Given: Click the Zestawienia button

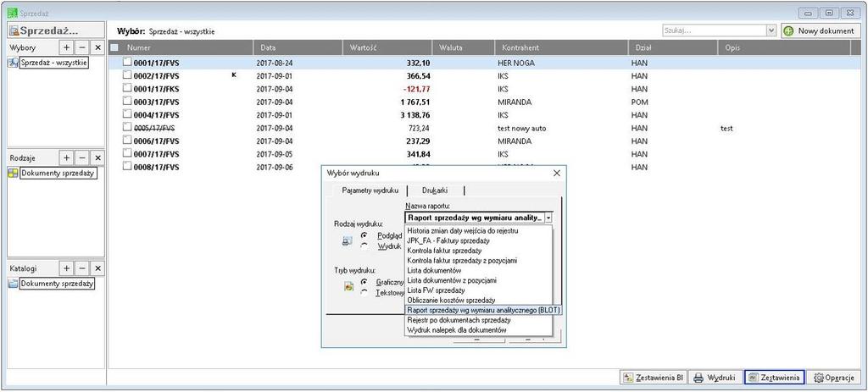Looking at the screenshot, I should (x=774, y=378).
